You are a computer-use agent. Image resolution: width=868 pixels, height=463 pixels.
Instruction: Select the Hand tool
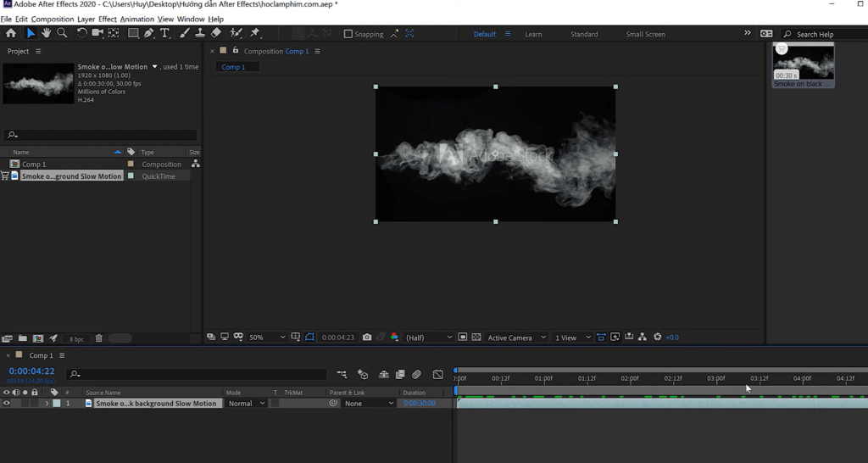pos(46,33)
